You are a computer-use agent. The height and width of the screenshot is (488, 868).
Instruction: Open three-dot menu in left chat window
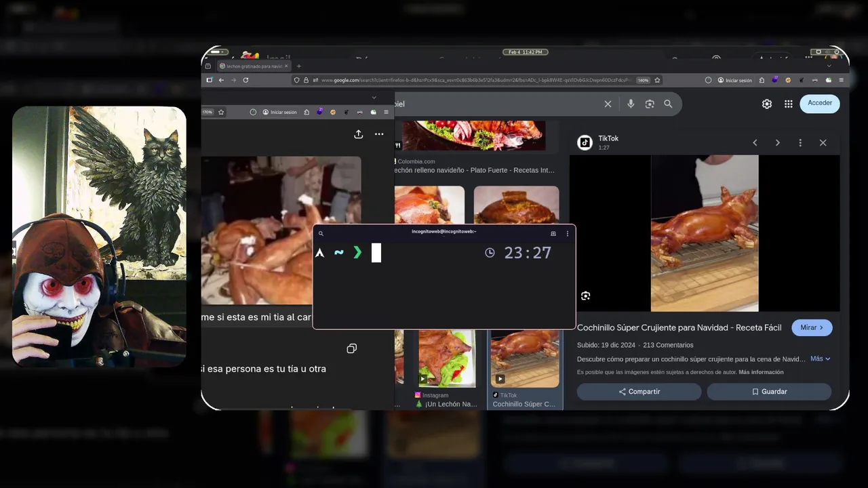(379, 134)
